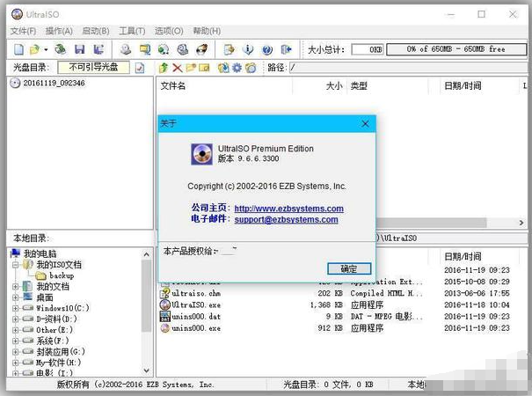The width and height of the screenshot is (532, 396).
Task: Click the local tree scrollbar up arrow
Action: pos(147,254)
